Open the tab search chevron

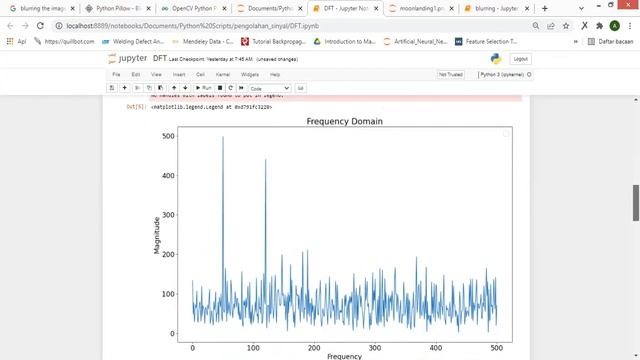click(581, 8)
